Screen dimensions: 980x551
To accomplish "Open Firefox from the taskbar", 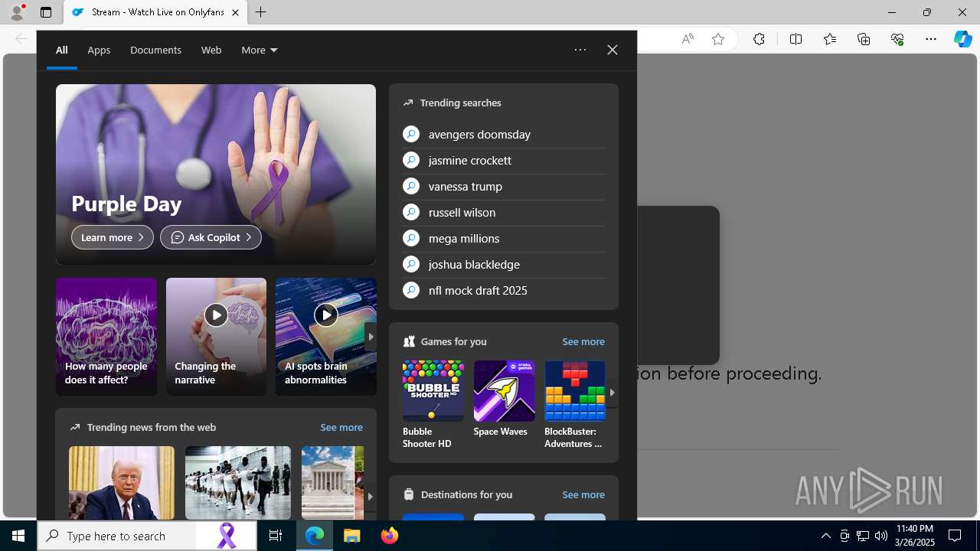I will [x=390, y=536].
